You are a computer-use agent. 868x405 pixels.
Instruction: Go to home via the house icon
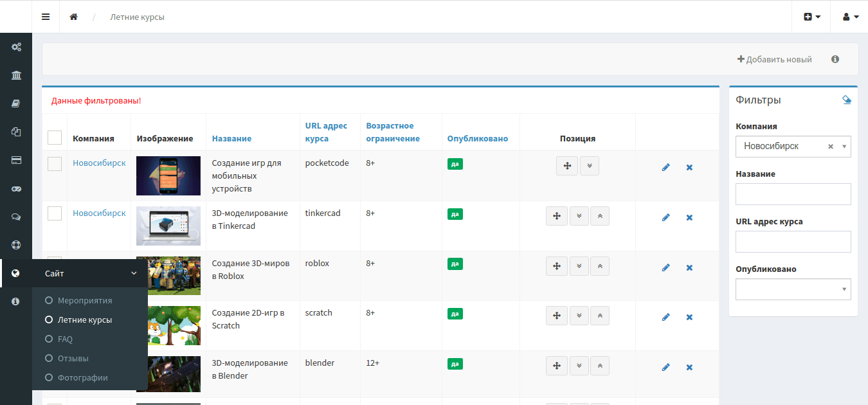pos(74,17)
